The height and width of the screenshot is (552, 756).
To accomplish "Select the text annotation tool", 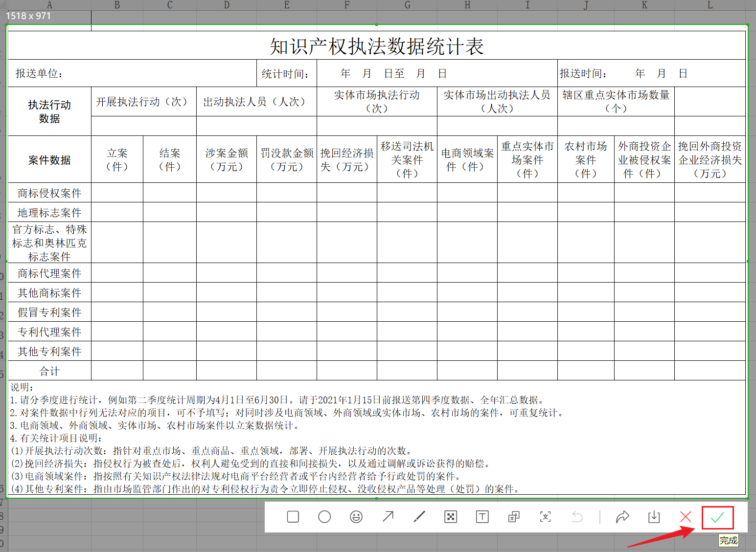I will (482, 517).
